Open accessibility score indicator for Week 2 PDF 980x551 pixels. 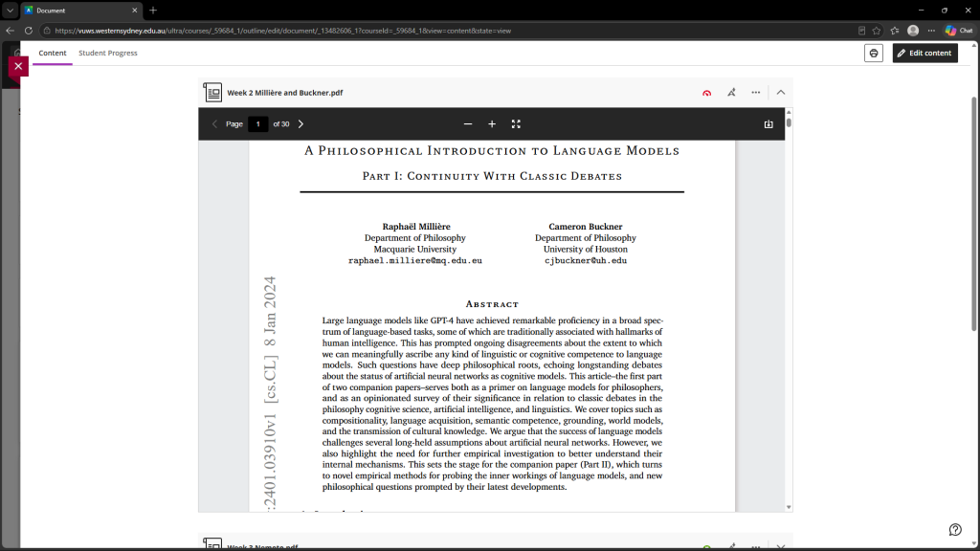(706, 93)
